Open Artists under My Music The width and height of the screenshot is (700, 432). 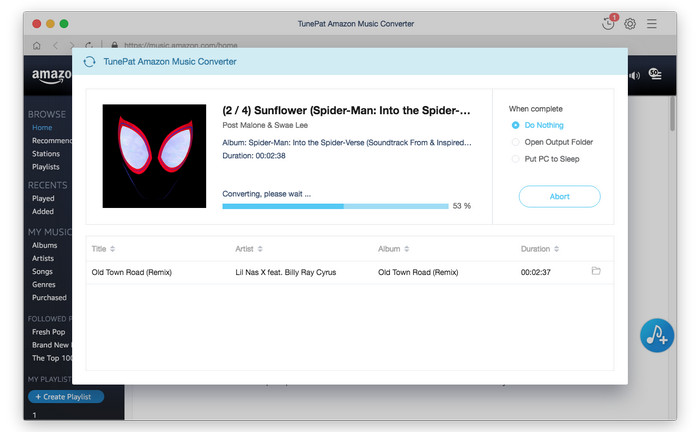coord(43,258)
